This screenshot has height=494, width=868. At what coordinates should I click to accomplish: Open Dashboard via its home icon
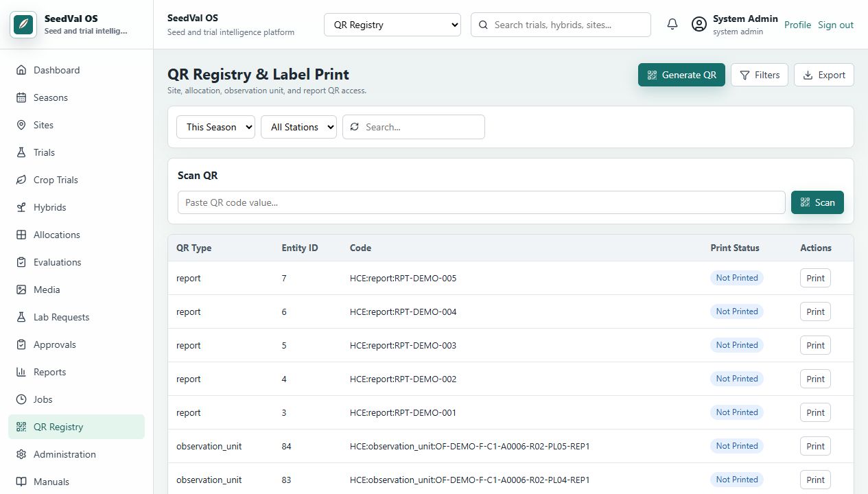(x=21, y=70)
